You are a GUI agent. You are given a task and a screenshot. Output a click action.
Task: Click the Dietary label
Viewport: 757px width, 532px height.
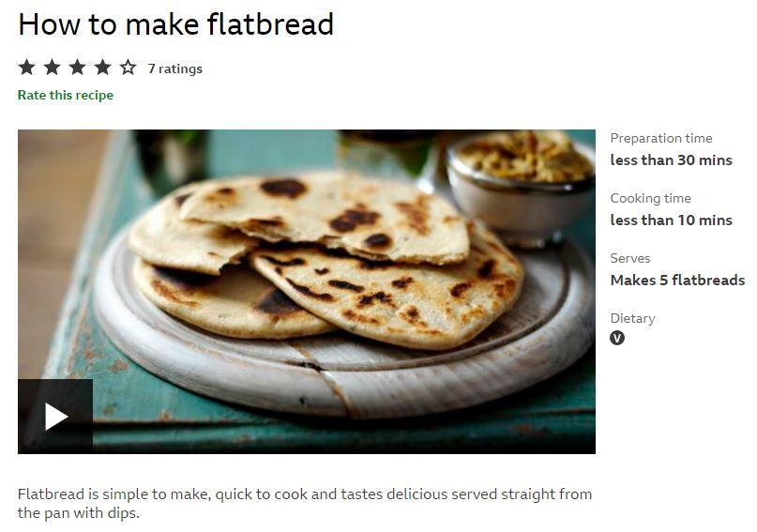click(632, 319)
